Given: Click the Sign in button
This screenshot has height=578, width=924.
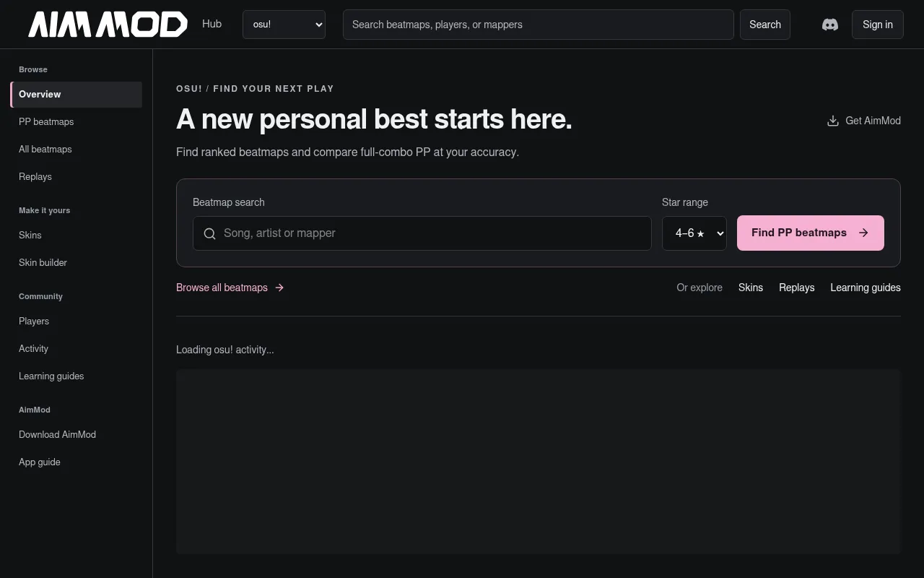Looking at the screenshot, I should [878, 25].
